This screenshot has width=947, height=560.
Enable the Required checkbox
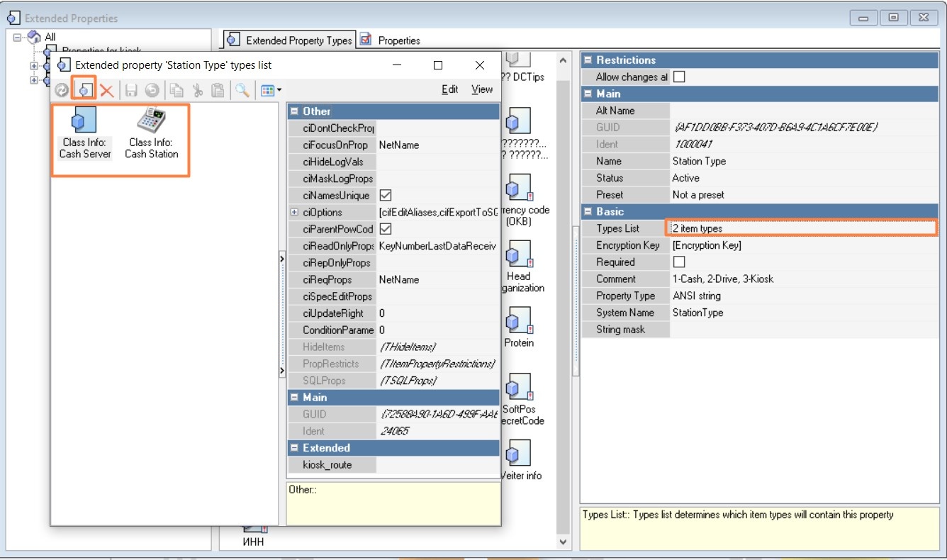click(x=679, y=262)
